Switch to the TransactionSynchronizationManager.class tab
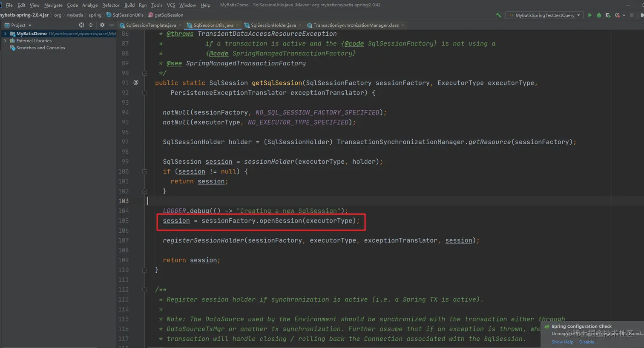This screenshot has width=644, height=348. (356, 25)
